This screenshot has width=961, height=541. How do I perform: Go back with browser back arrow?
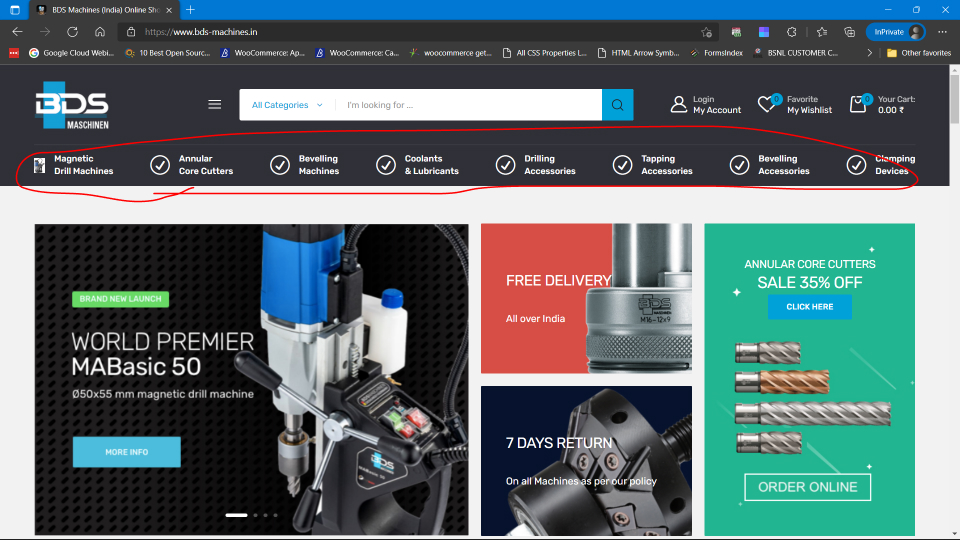[x=17, y=32]
